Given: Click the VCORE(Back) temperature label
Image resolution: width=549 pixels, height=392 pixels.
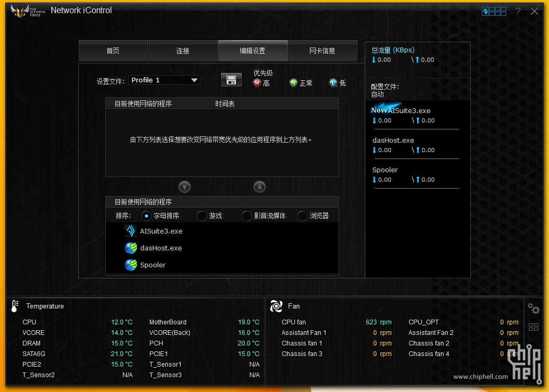Looking at the screenshot, I should coord(170,333).
